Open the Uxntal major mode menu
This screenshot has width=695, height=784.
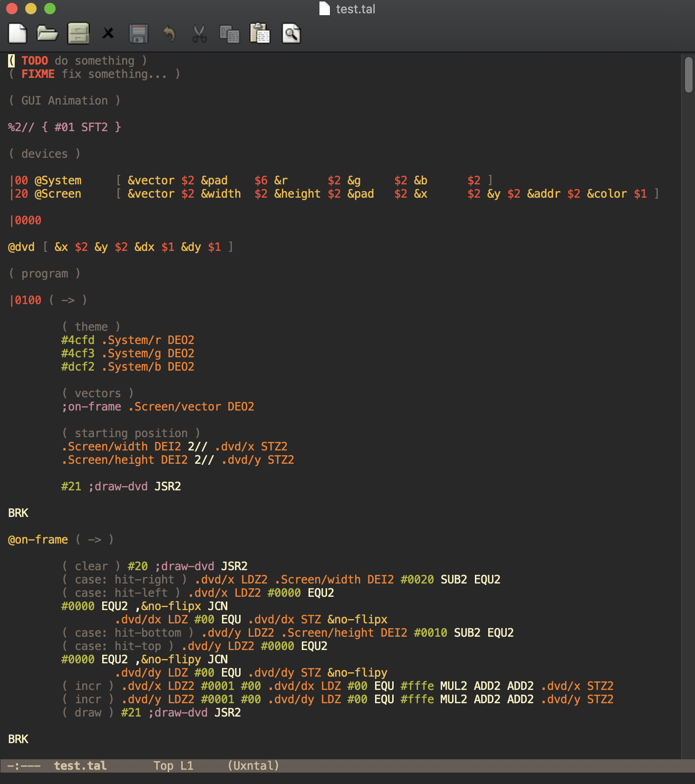coord(253,765)
